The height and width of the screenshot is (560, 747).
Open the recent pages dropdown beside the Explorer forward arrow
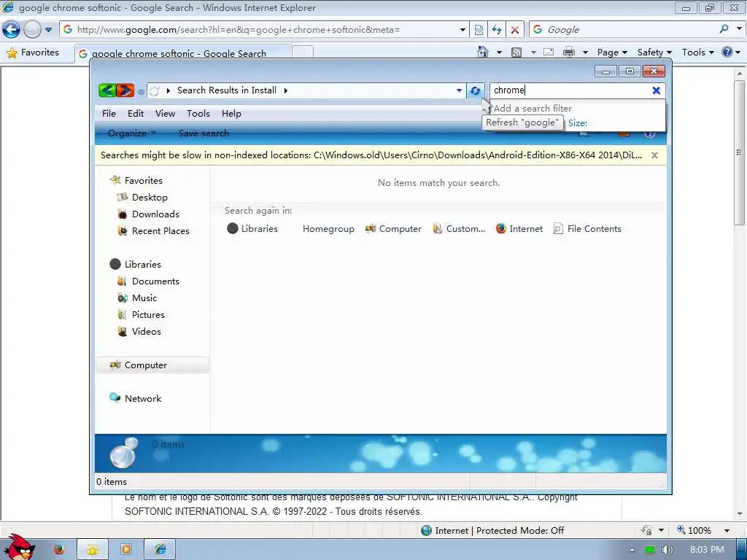141,91
